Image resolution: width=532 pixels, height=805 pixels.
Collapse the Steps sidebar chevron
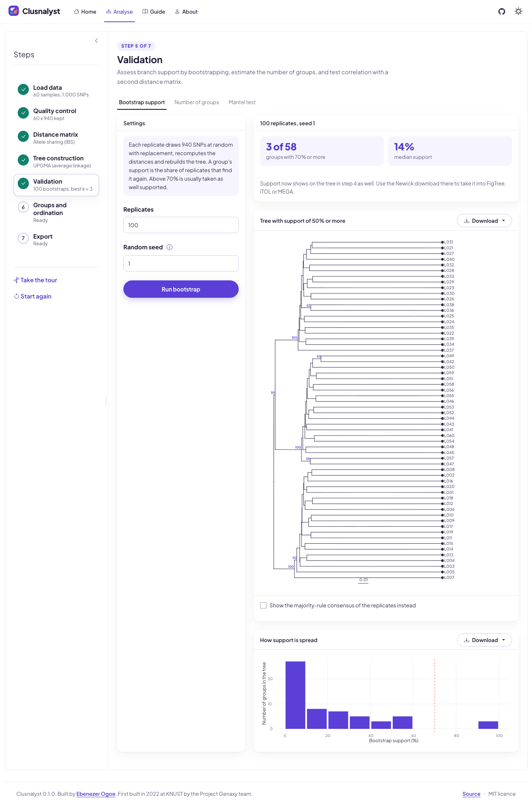coord(96,41)
